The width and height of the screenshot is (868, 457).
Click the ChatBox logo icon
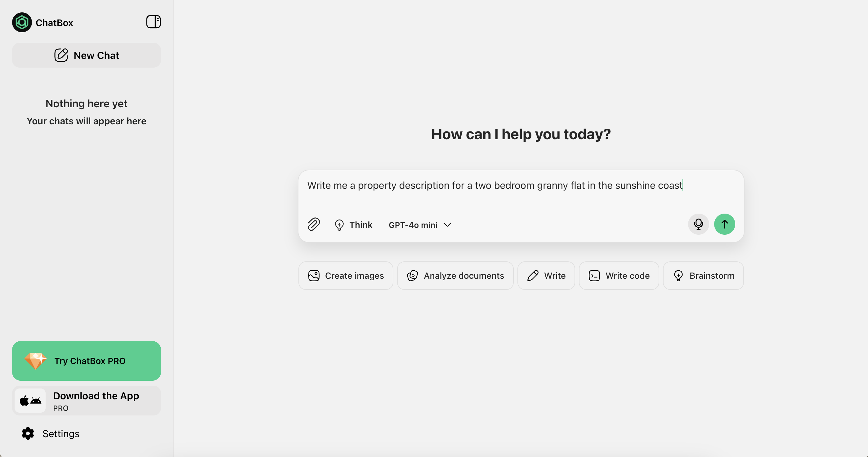[x=22, y=23]
